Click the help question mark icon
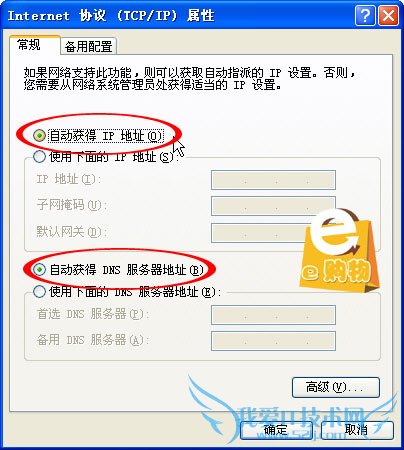 [x=365, y=15]
